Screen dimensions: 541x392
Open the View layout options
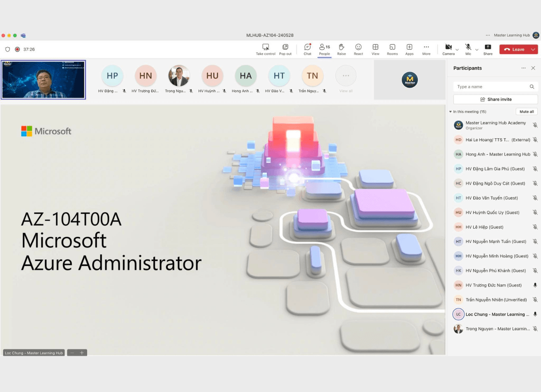375,50
